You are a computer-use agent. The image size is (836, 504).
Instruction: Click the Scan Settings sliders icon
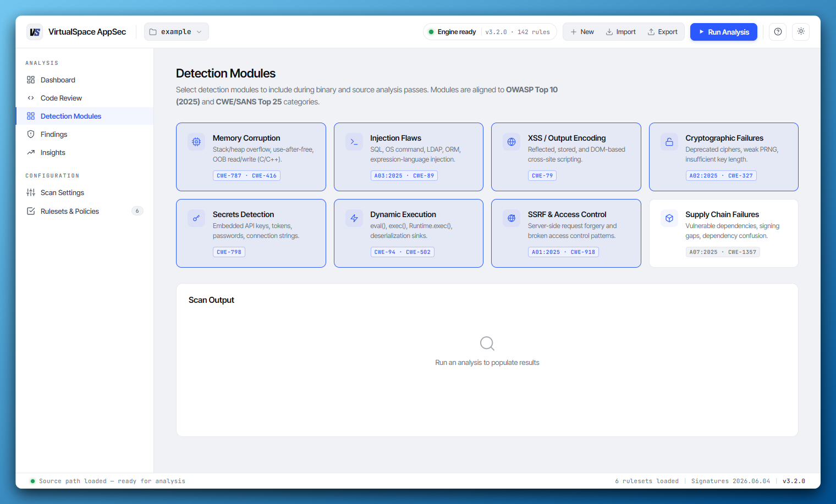(x=31, y=192)
